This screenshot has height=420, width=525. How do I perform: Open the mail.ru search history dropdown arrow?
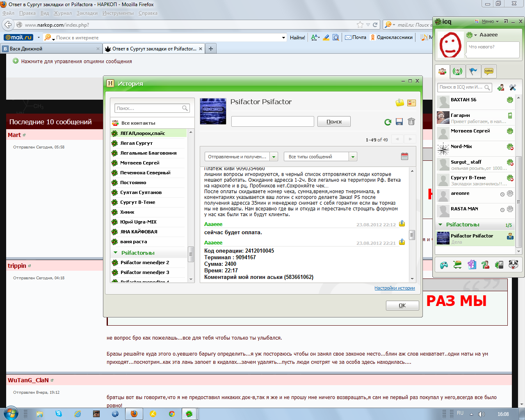click(x=283, y=37)
